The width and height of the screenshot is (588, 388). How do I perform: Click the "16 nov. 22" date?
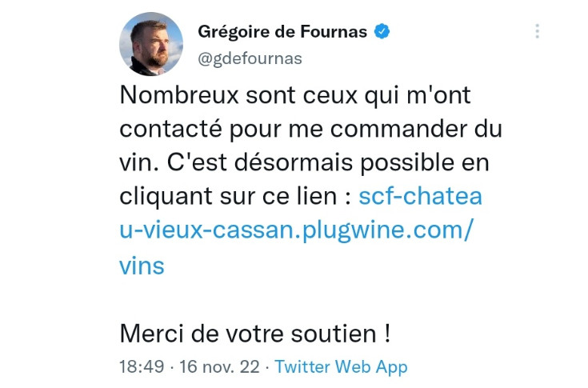216,367
